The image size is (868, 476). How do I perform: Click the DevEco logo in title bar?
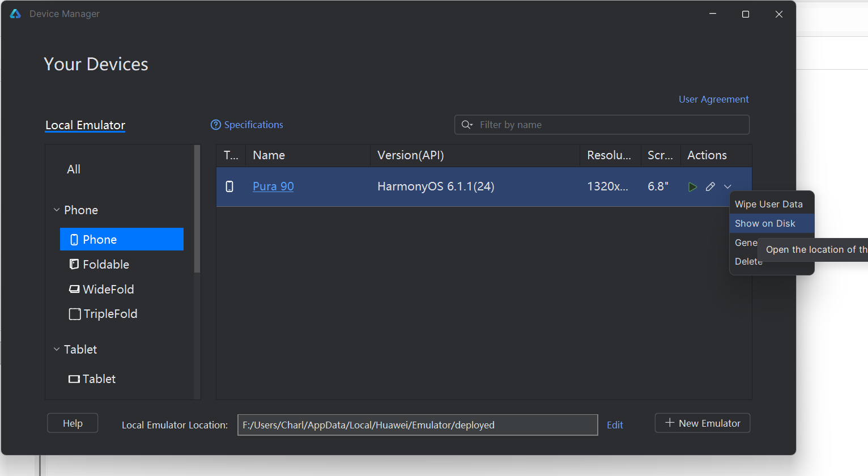click(x=15, y=14)
